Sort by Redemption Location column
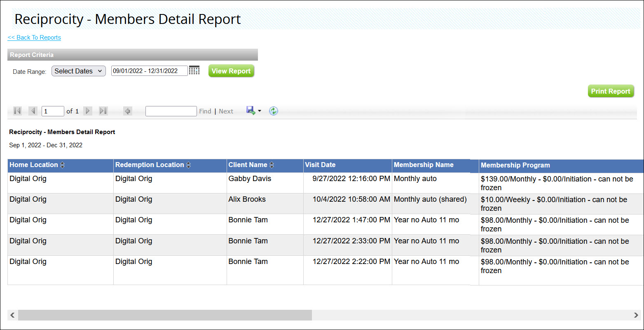This screenshot has height=330, width=644. pos(188,165)
